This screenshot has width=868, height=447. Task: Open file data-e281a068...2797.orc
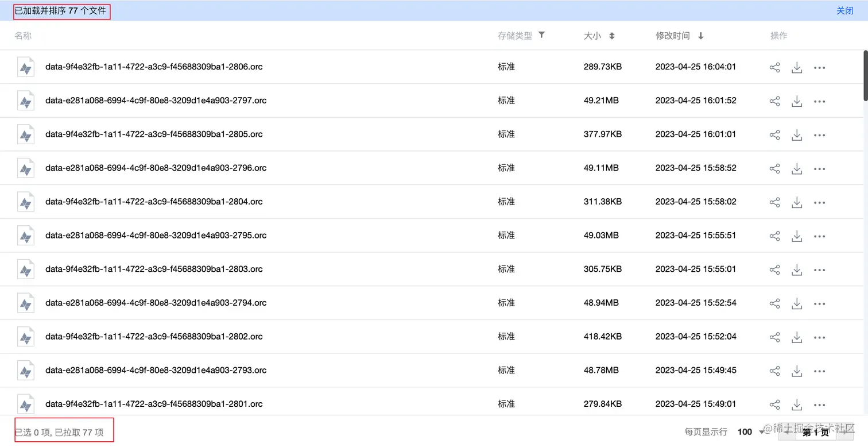[x=156, y=100]
